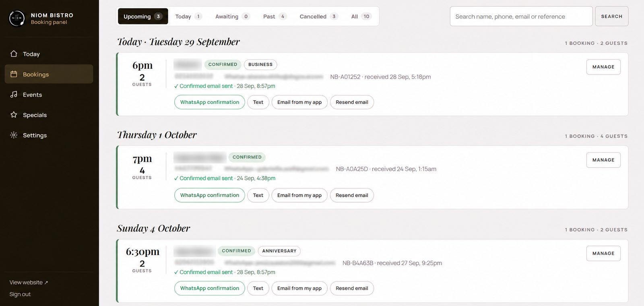Click the Thursday 1 October heading
Image resolution: width=644 pixels, height=306 pixels.
pos(157,135)
